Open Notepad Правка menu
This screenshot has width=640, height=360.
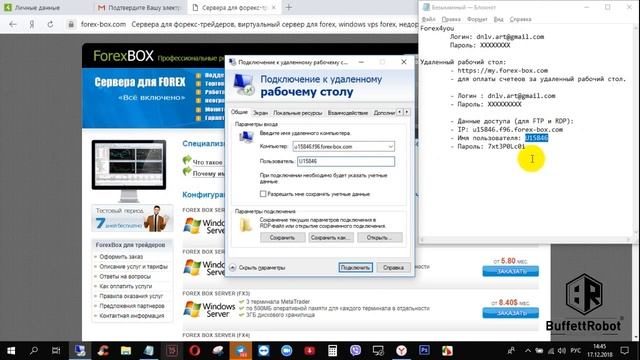(x=451, y=19)
